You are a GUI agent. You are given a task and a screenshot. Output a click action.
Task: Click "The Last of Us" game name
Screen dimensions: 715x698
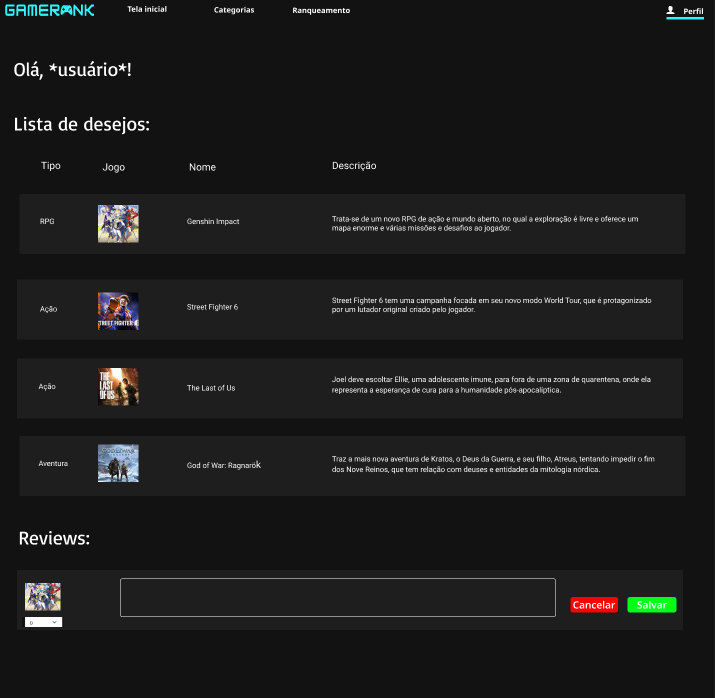pyautogui.click(x=211, y=388)
